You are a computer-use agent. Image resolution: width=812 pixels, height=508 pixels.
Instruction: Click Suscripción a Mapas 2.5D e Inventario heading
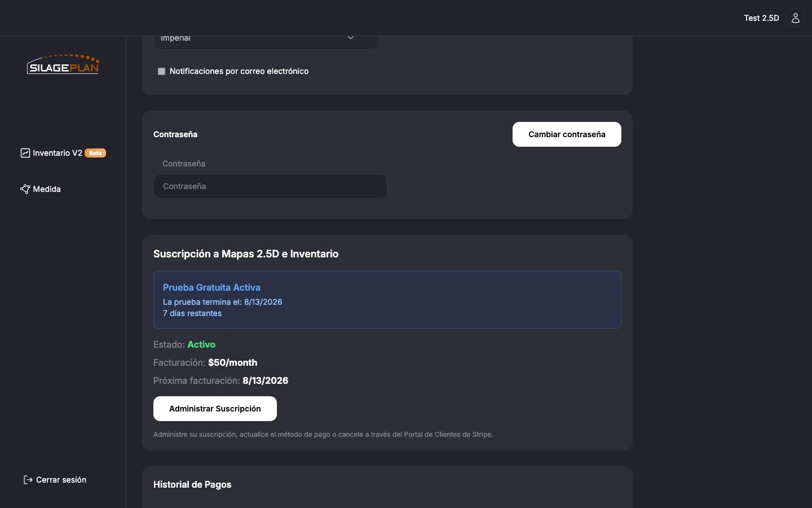[x=246, y=254]
